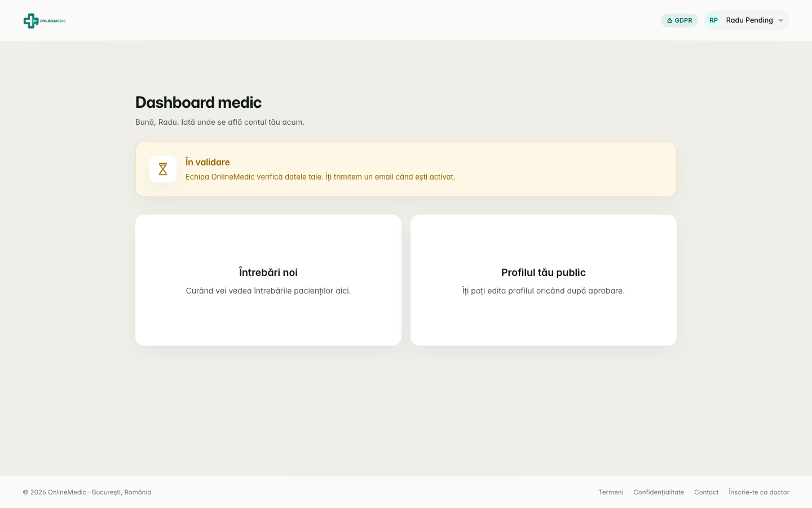Screen dimensions: 812x508
Task: Open the Contact footer link
Action: point(707,492)
